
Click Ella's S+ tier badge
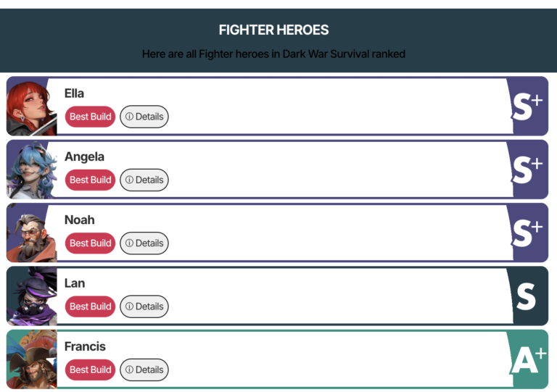click(x=527, y=107)
